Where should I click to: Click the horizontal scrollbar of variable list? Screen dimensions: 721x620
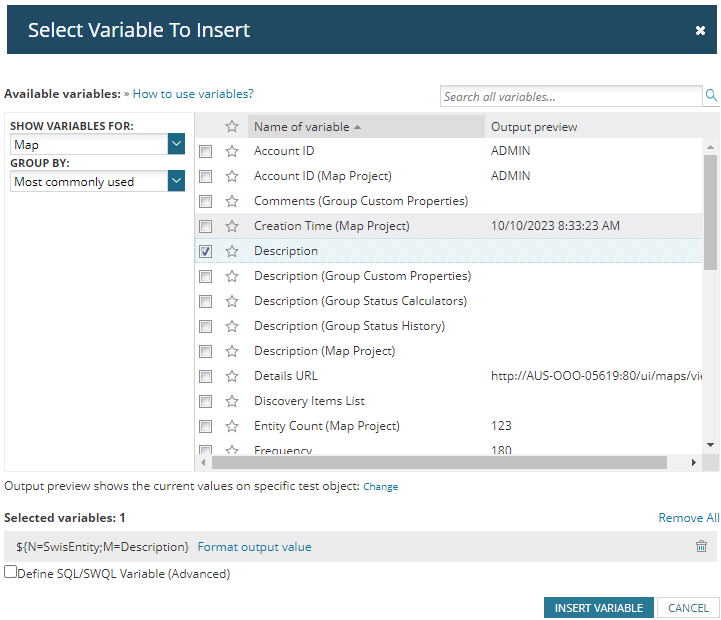(438, 463)
